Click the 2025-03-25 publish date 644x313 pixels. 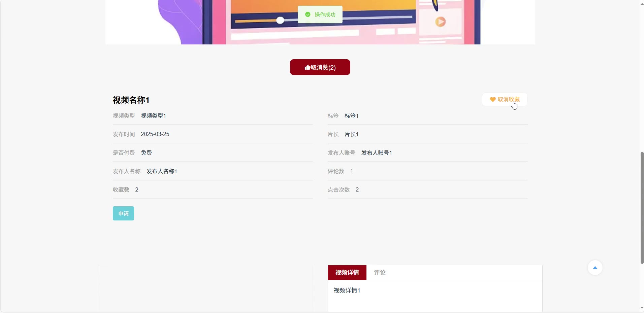155,134
